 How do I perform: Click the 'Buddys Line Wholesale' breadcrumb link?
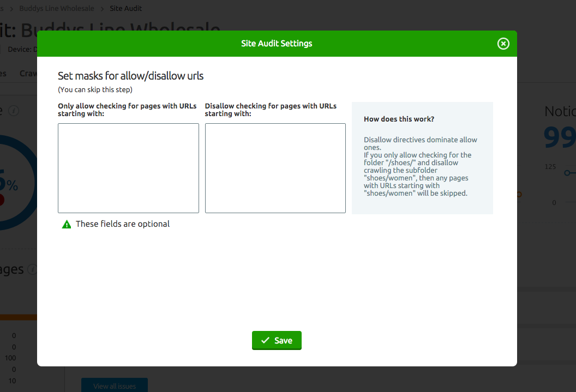click(x=57, y=8)
